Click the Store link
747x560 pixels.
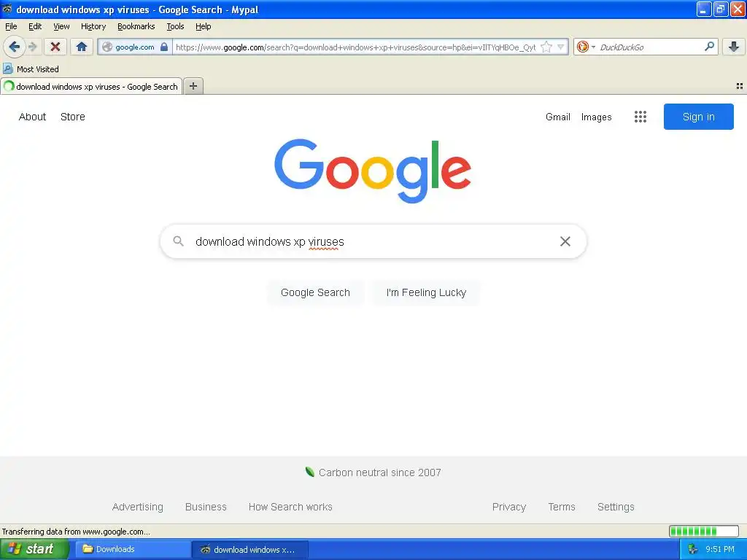coord(72,117)
